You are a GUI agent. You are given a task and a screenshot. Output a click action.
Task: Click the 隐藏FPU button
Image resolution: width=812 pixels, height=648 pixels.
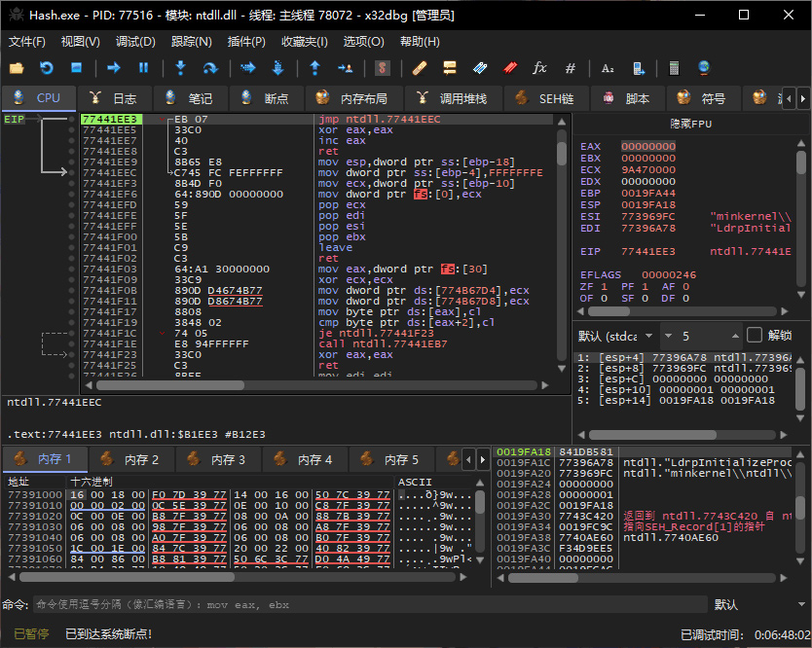(690, 126)
